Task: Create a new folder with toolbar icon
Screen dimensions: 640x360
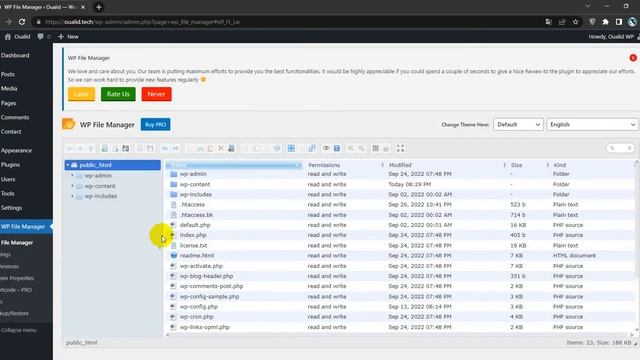Action: click(104, 148)
